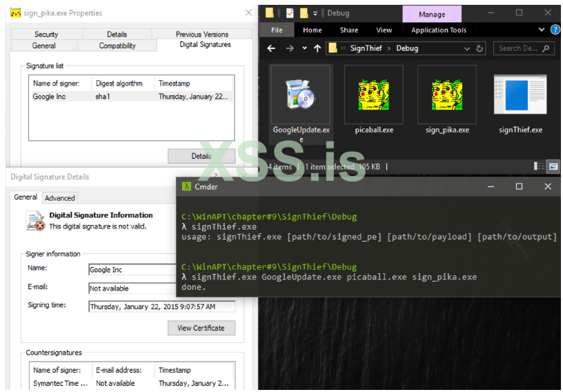563x392 pixels.
Task: Select the Symantec Time countersignature row
Action: pos(132,384)
